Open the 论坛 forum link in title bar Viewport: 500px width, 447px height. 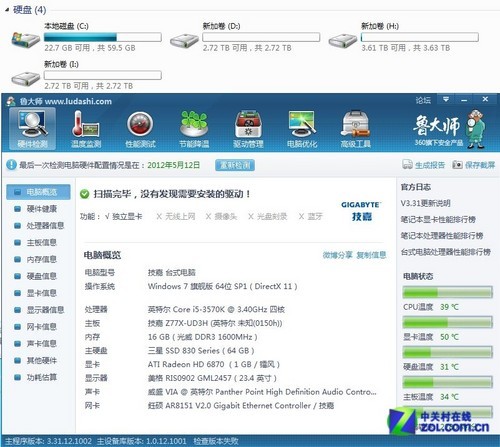(423, 100)
